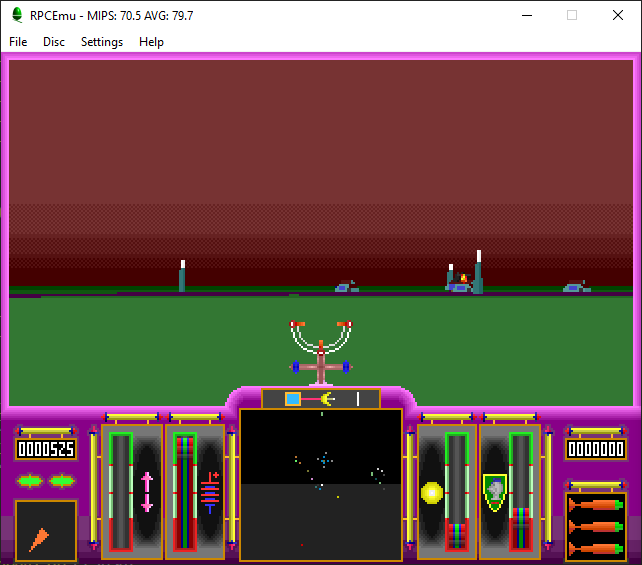Click the full striped energy gauge bar
The width and height of the screenshot is (642, 565).
click(x=185, y=492)
